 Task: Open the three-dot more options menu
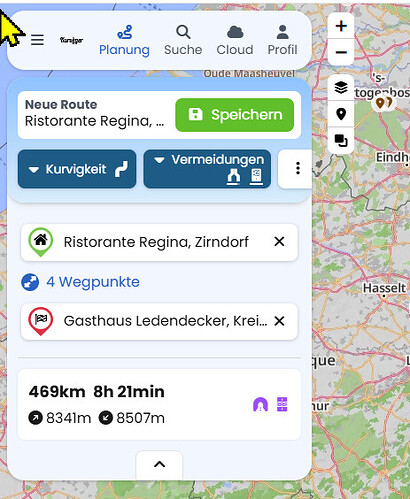(298, 168)
